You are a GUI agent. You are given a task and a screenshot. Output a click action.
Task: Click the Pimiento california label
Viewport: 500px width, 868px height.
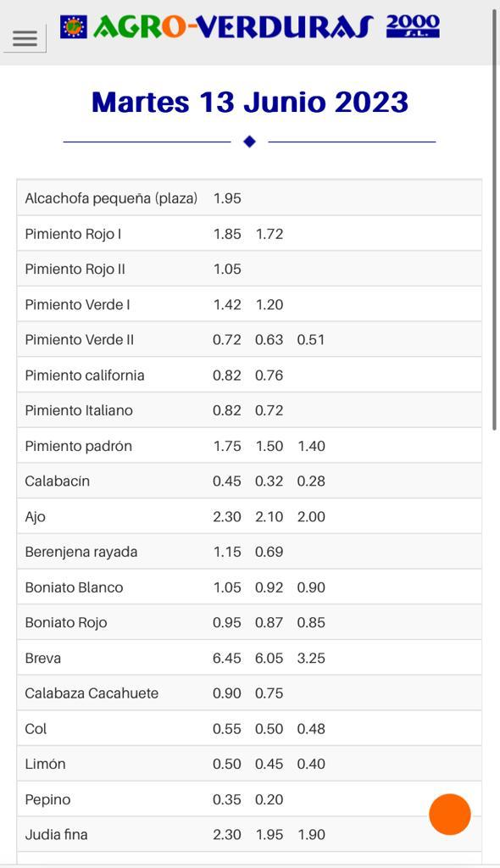pyautogui.click(x=85, y=376)
